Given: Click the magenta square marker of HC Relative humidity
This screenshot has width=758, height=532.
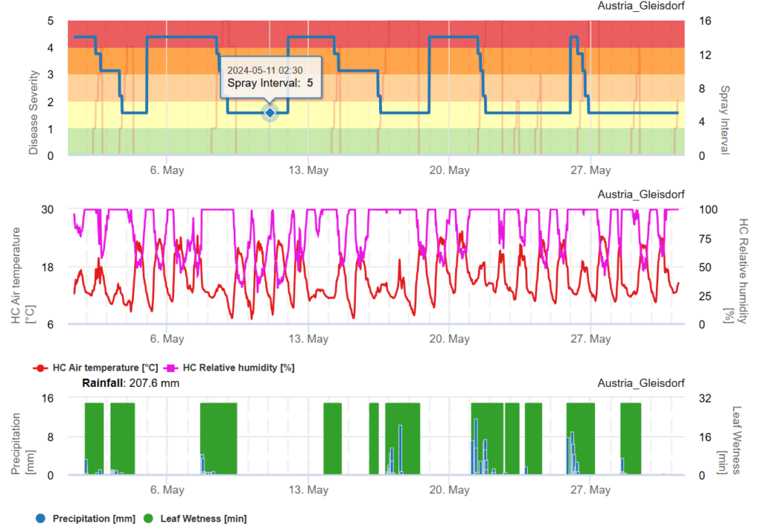Looking at the screenshot, I should tap(171, 368).
